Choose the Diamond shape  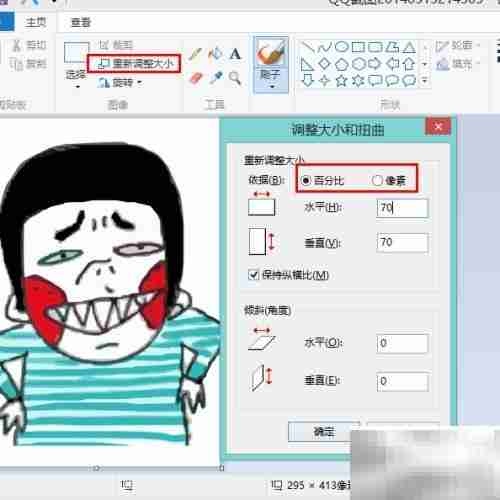point(324,64)
